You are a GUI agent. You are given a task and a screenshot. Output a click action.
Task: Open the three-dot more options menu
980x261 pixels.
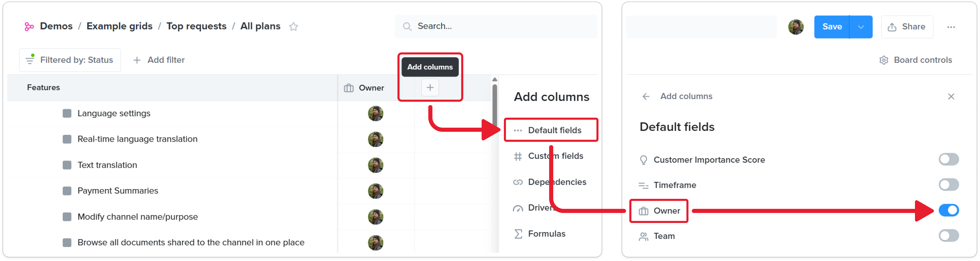[x=951, y=27]
